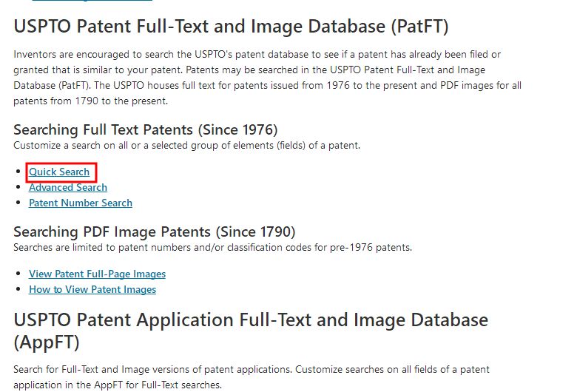Click the (AppFT) heading text
This screenshot has width=577, height=392.
pyautogui.click(x=47, y=342)
